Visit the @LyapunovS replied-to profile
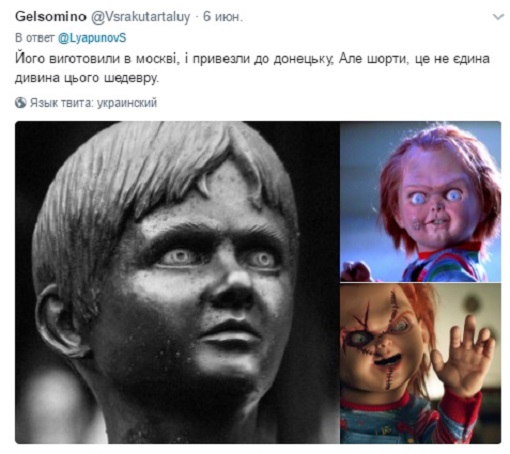 click(x=92, y=38)
